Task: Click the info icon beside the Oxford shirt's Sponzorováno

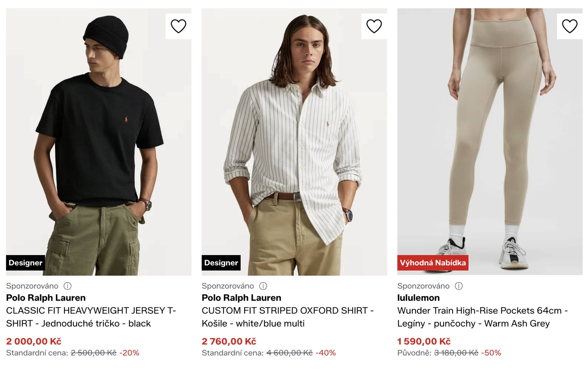Action: (263, 286)
